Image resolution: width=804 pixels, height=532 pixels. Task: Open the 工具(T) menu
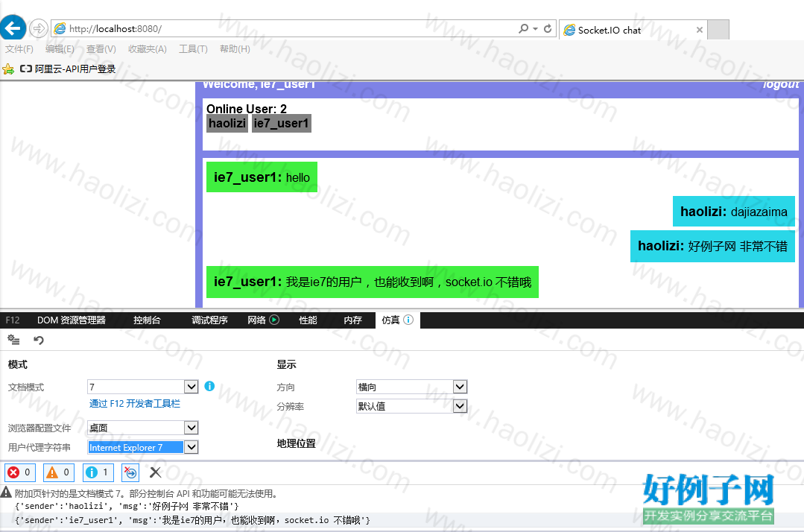click(193, 48)
